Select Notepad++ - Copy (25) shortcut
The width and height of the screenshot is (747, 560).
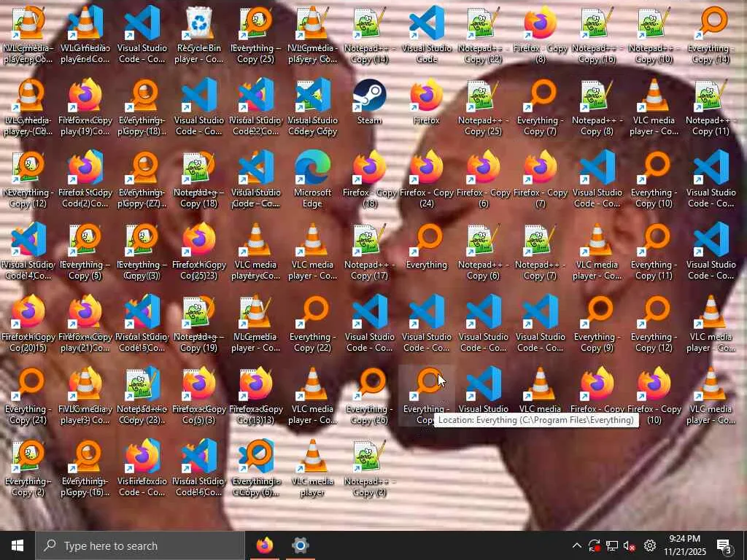[x=483, y=108]
